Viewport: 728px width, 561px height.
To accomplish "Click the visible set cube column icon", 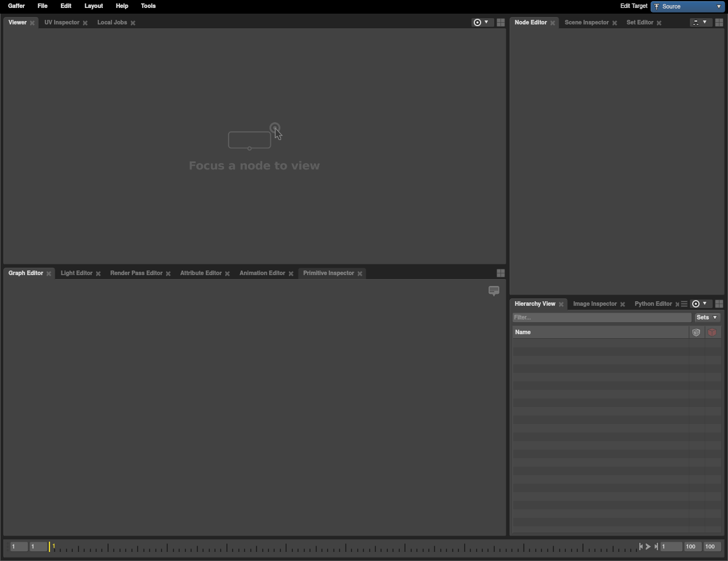I will tap(696, 333).
